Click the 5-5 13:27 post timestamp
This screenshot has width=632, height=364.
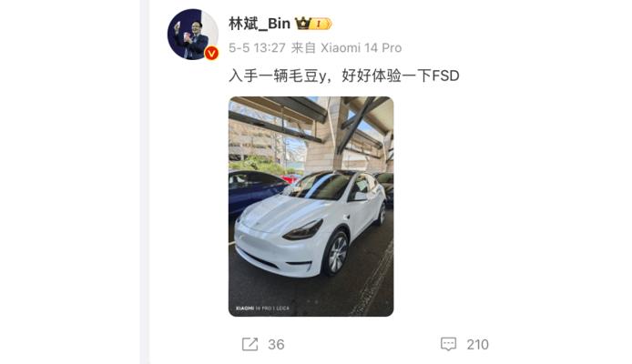(x=257, y=48)
